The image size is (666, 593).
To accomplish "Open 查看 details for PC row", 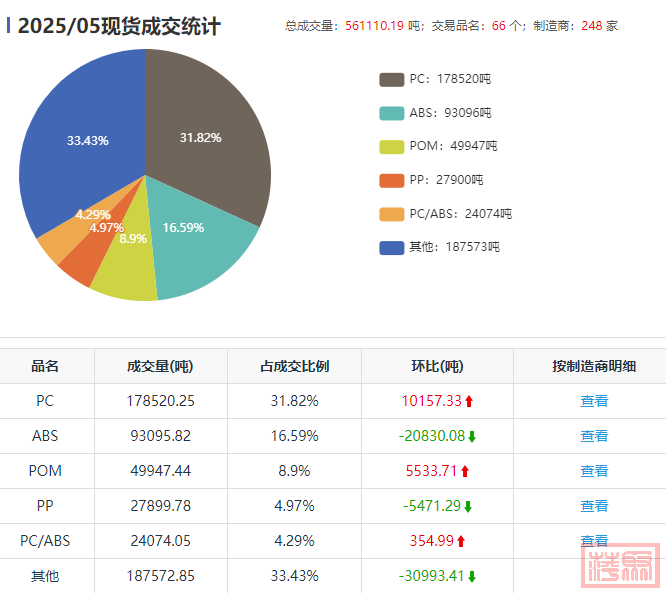I will (x=594, y=401).
